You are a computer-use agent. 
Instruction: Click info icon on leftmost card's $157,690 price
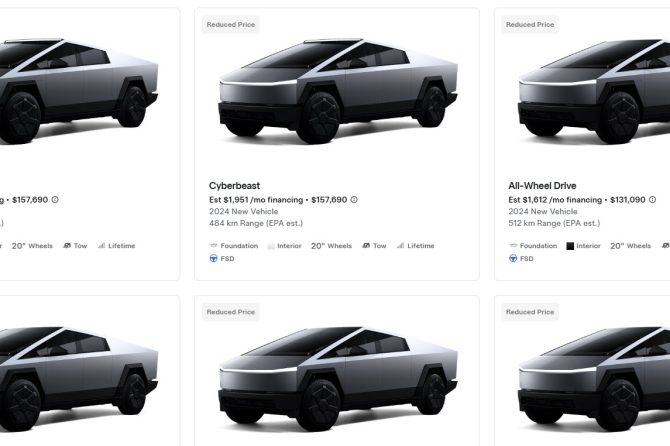pos(55,200)
